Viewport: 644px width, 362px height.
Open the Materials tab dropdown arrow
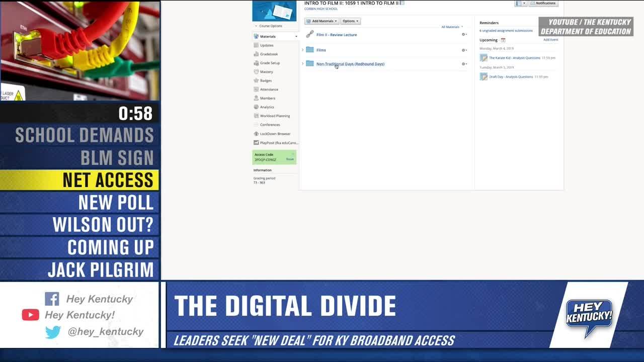click(296, 36)
